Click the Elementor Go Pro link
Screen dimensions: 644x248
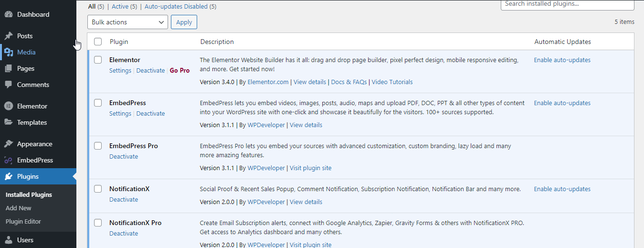click(179, 70)
